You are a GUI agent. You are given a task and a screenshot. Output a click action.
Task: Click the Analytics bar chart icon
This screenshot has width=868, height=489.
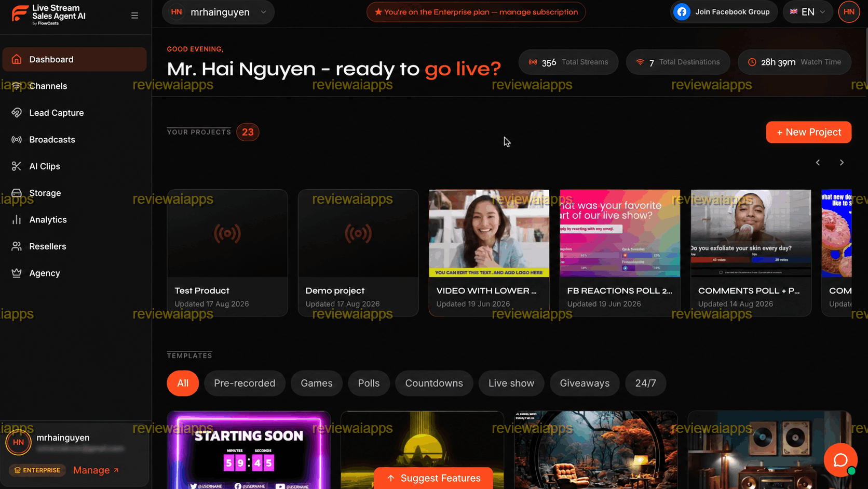tap(17, 220)
